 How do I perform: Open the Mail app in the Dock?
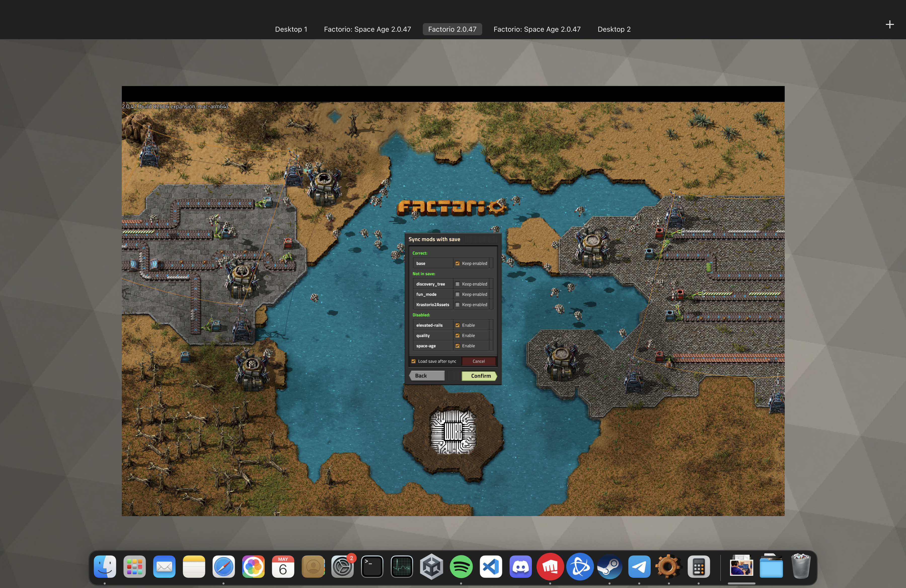tap(164, 567)
